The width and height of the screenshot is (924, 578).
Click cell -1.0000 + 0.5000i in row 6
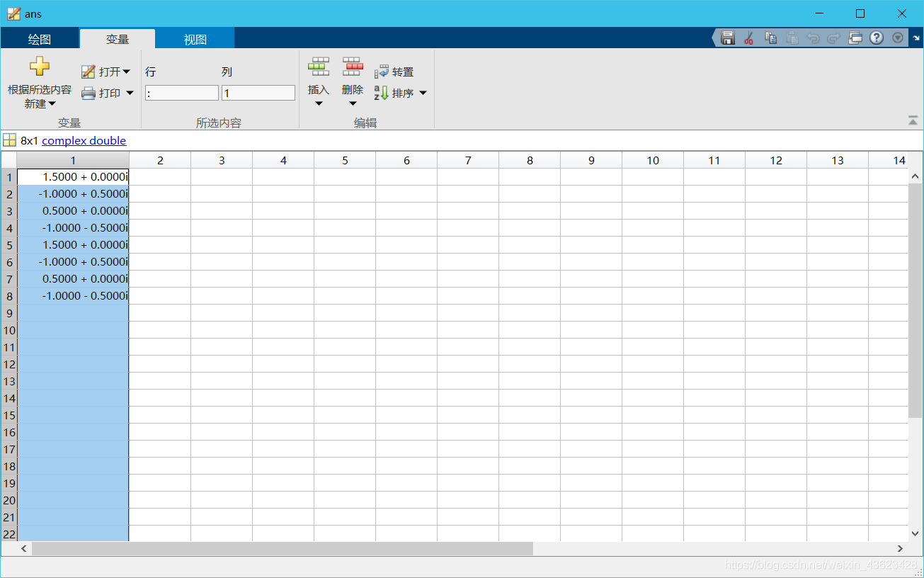pyautogui.click(x=73, y=262)
